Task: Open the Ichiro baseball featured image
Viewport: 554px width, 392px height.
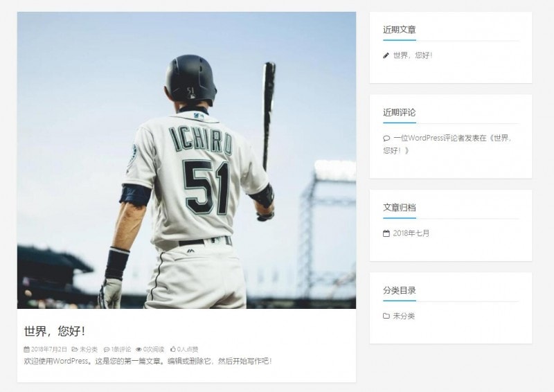Action: [x=186, y=160]
